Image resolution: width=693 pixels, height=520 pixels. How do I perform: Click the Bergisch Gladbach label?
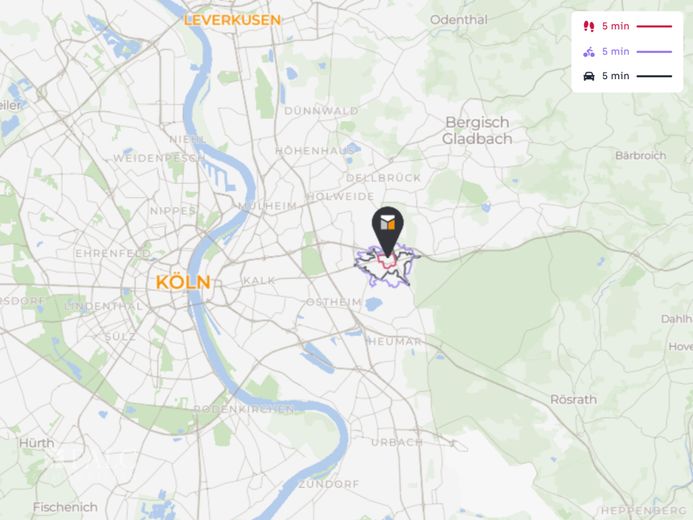point(477,130)
